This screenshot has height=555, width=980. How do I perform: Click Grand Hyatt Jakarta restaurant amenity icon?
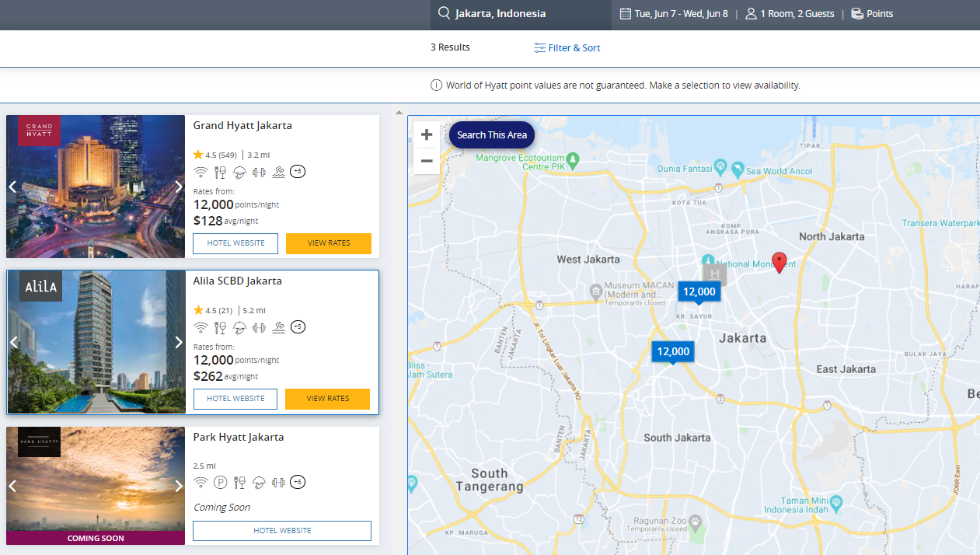pos(220,172)
